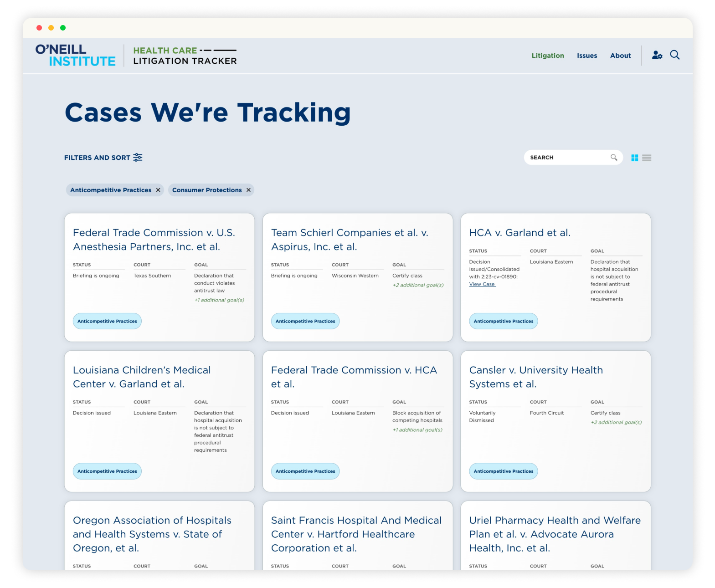Open Louisiana Children's Medical Center v. Garland case

tap(142, 377)
